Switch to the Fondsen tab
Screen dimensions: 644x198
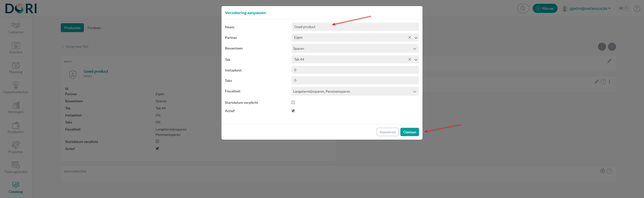point(94,28)
